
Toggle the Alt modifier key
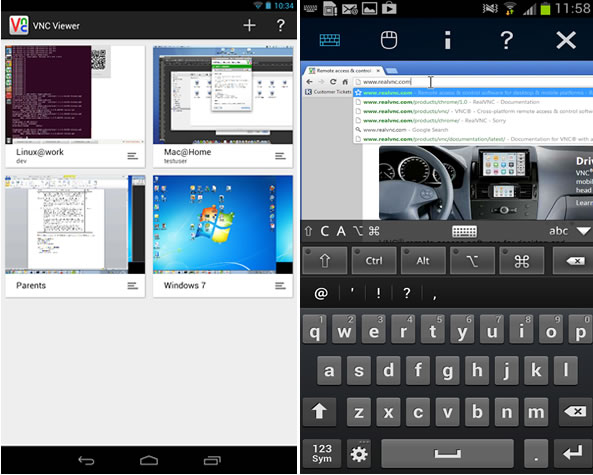pyautogui.click(x=423, y=261)
